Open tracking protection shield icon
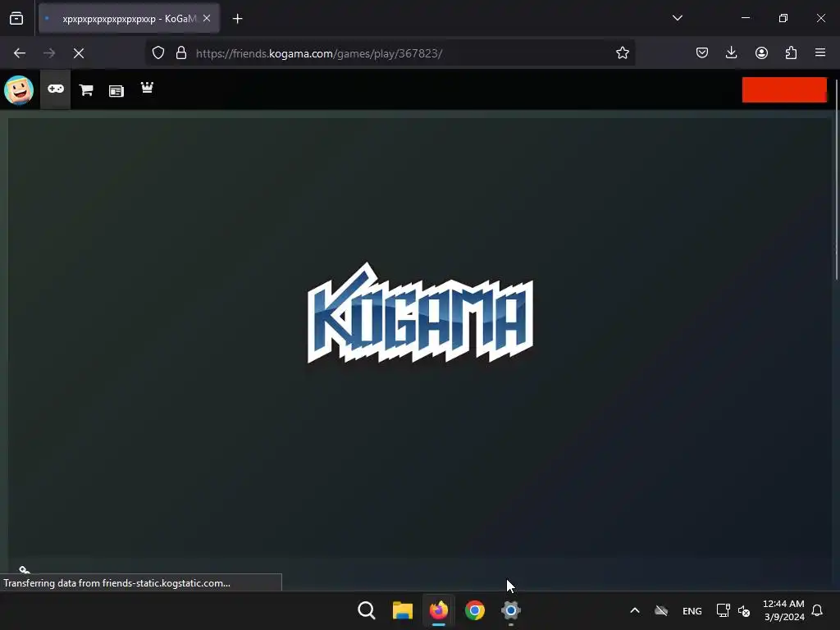Screen dimensions: 840x630 [158, 53]
